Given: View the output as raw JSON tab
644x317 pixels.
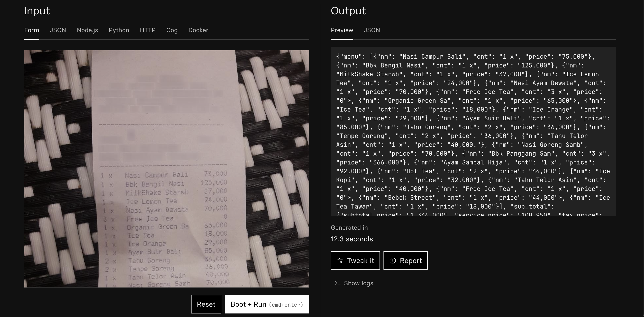Looking at the screenshot, I should 372,30.
